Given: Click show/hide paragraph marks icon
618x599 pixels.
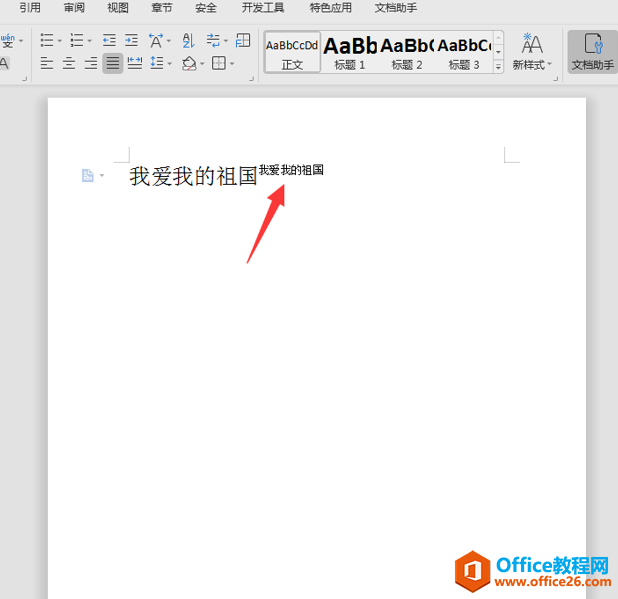Looking at the screenshot, I should 213,40.
